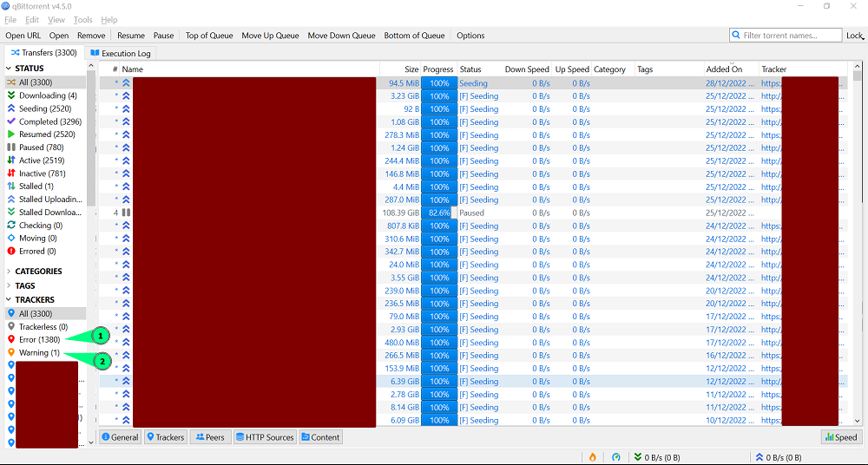Show Paused (780) torrents
This screenshot has width=868, height=465.
point(35,147)
